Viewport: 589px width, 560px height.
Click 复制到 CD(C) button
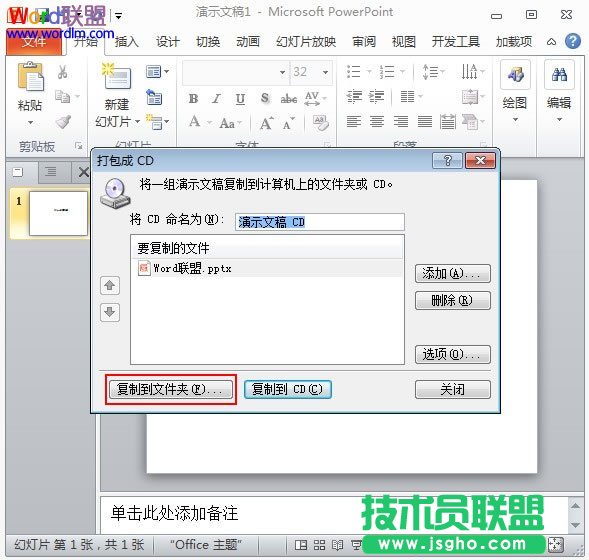coord(288,389)
